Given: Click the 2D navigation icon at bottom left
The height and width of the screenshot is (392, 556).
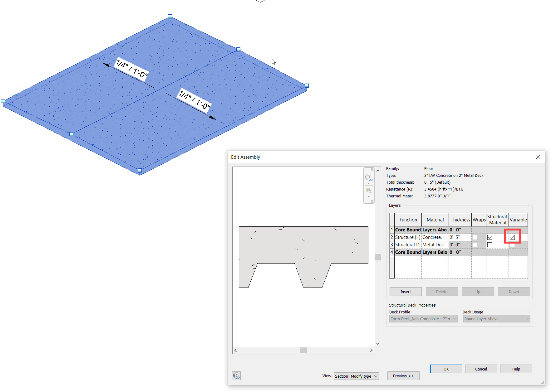Looking at the screenshot, I should (236, 375).
